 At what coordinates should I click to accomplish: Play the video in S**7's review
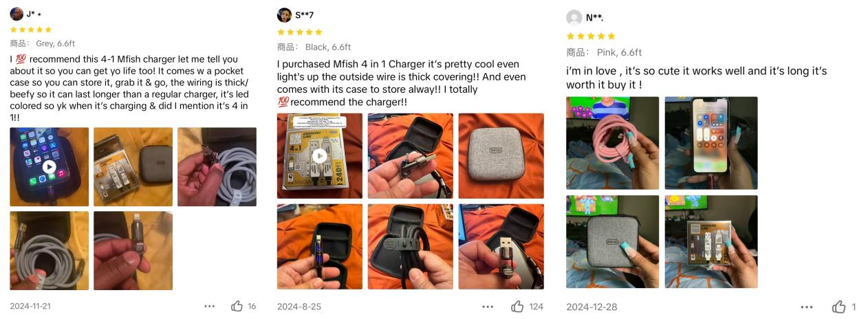coord(320,156)
